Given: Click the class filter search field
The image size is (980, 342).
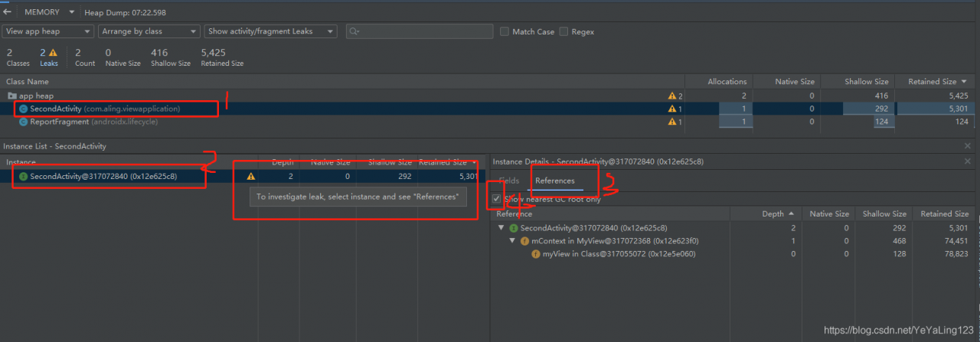Looking at the screenshot, I should click(x=419, y=31).
